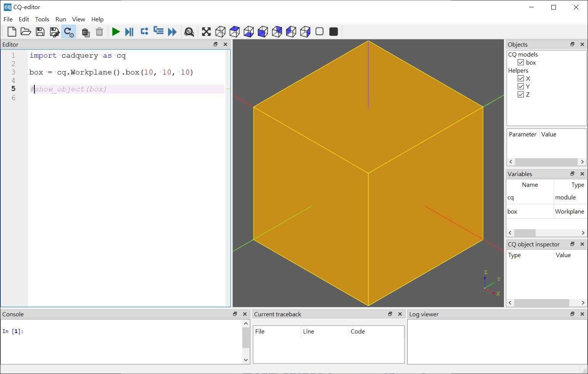
Task: Click the greyed-out Clear current trash icon
Action: click(x=99, y=32)
